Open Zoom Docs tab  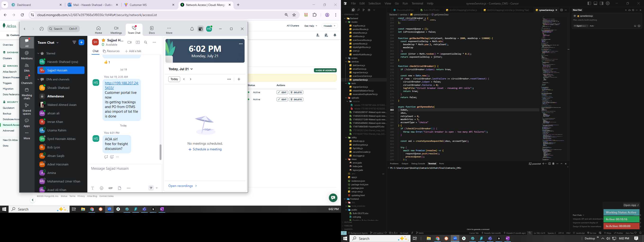[x=152, y=30]
